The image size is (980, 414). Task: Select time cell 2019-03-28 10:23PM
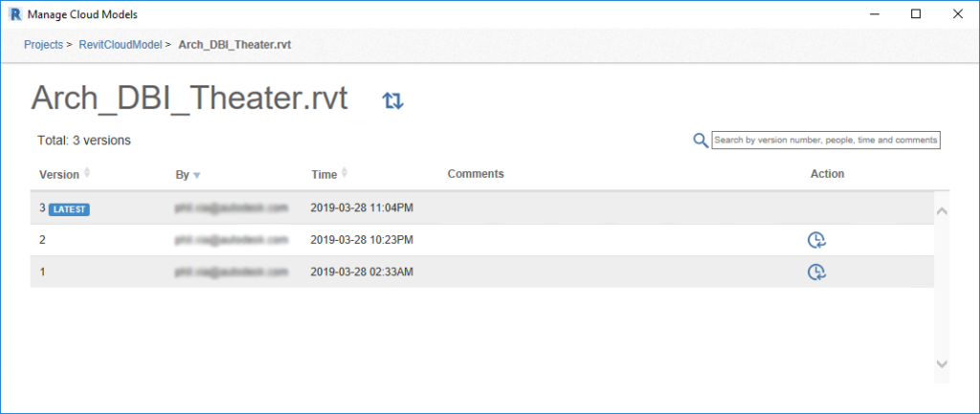pos(362,240)
